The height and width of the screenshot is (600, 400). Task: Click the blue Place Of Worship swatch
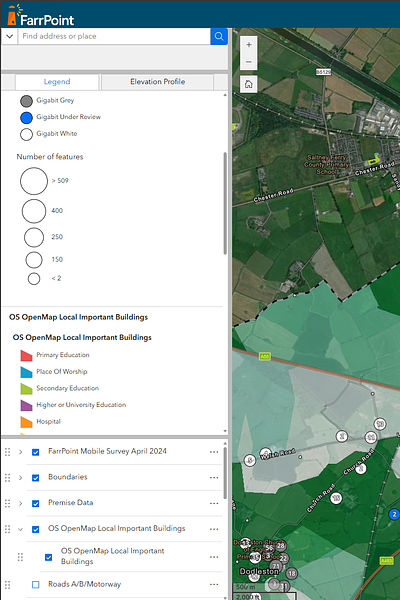(26, 372)
